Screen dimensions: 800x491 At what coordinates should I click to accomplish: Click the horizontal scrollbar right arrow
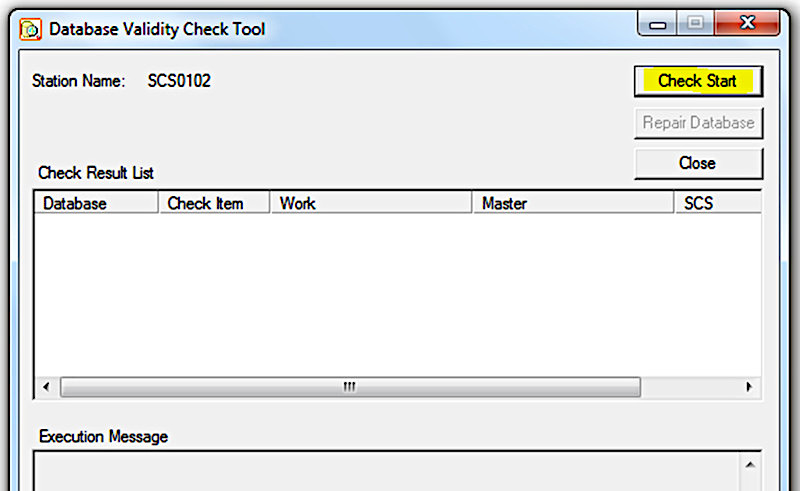point(749,387)
